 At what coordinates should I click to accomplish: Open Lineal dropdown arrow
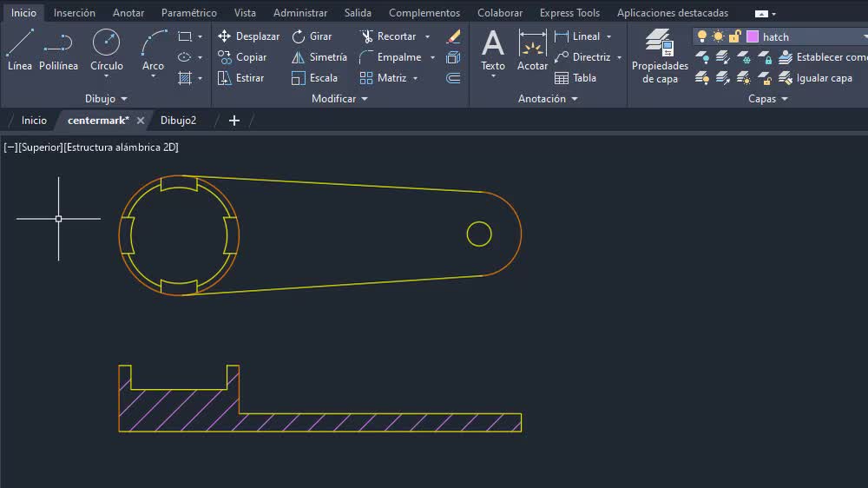[x=609, y=36]
